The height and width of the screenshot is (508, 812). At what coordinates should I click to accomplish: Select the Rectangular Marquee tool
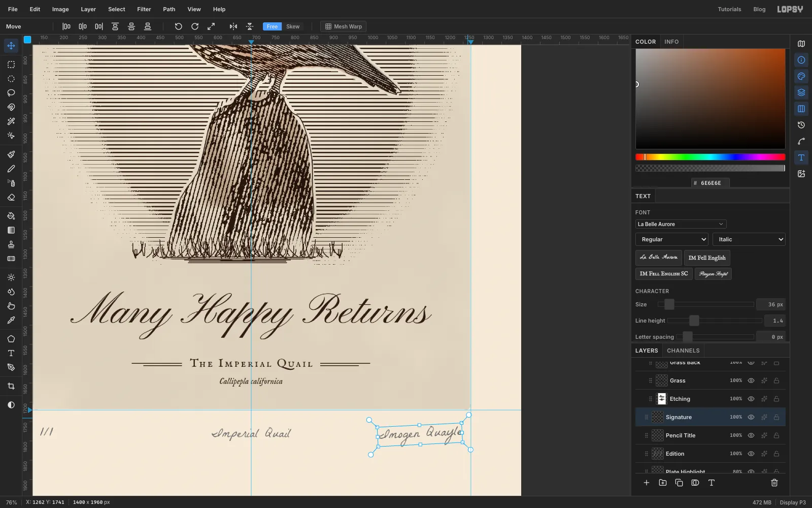click(x=11, y=65)
